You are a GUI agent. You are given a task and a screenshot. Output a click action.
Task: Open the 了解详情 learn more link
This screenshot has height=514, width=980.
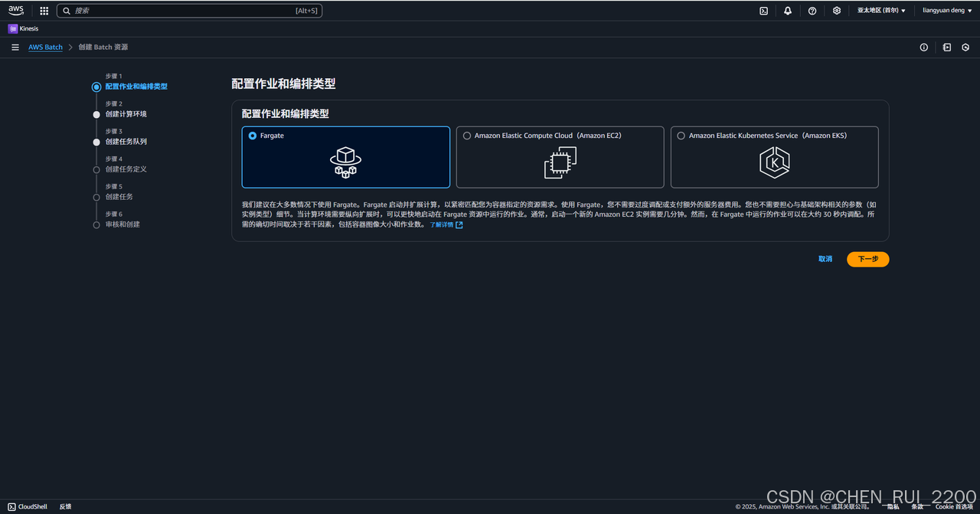(446, 225)
